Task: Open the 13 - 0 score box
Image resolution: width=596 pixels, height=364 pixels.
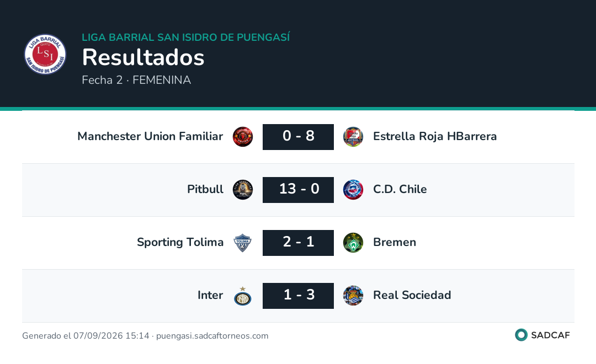Action: pos(299,190)
